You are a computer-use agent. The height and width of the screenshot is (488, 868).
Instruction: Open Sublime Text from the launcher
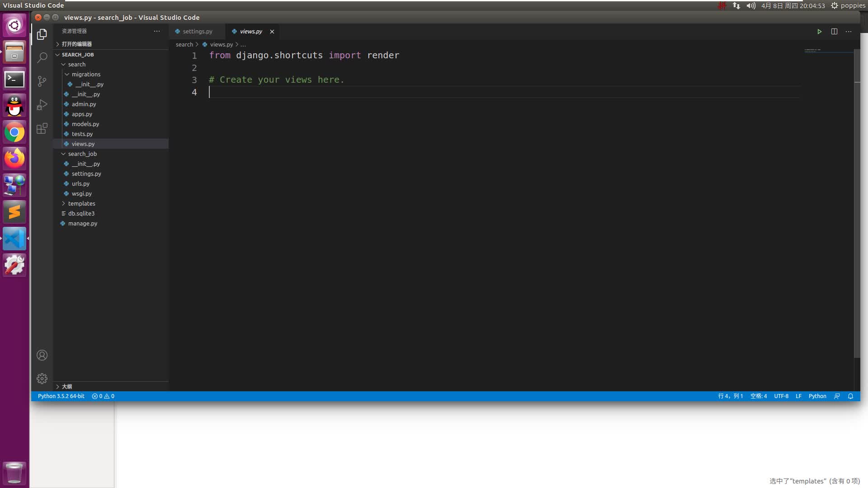click(x=14, y=212)
